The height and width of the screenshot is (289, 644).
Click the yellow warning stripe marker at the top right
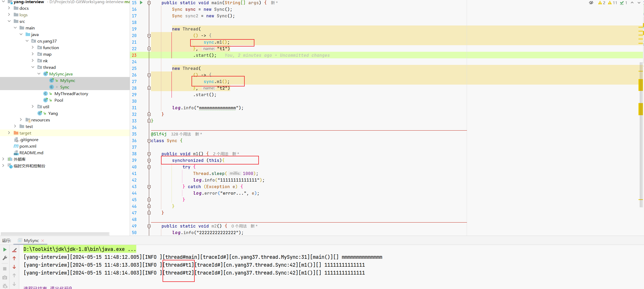[x=641, y=27]
